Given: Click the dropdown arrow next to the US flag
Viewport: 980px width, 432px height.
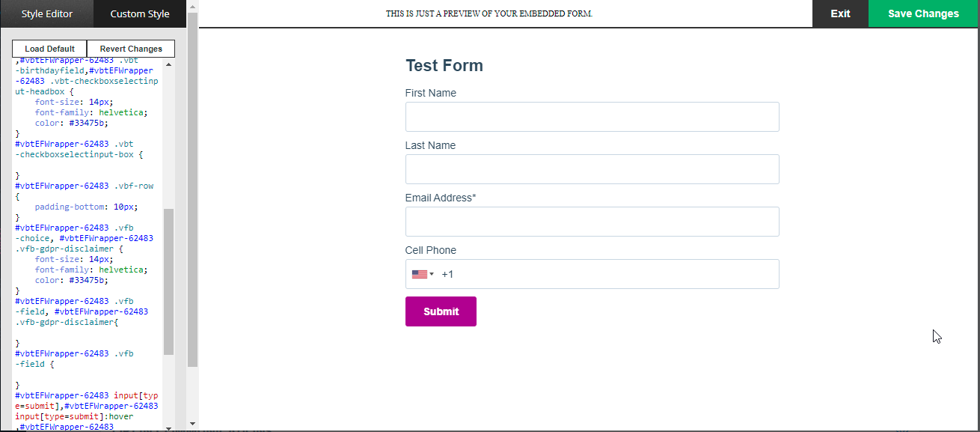Looking at the screenshot, I should click(x=433, y=274).
